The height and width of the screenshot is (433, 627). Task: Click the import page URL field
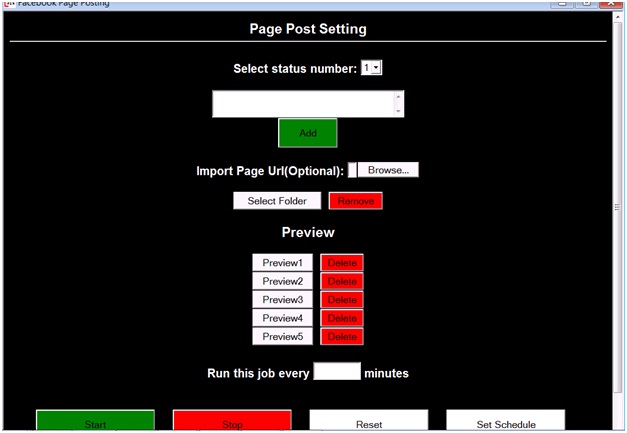(352, 170)
